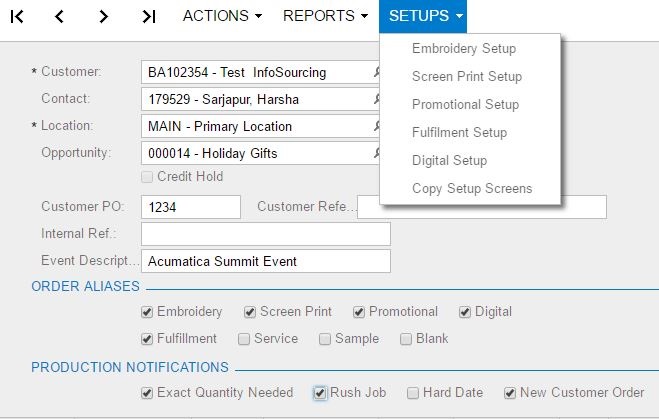Click the Customer PO field 1234
The height and width of the screenshot is (419, 659).
click(191, 207)
